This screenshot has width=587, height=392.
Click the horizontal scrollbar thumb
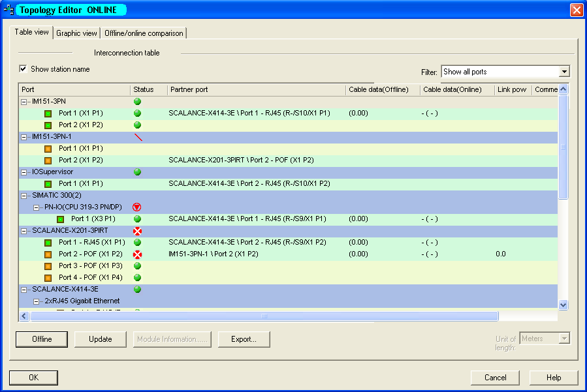pyautogui.click(x=264, y=316)
